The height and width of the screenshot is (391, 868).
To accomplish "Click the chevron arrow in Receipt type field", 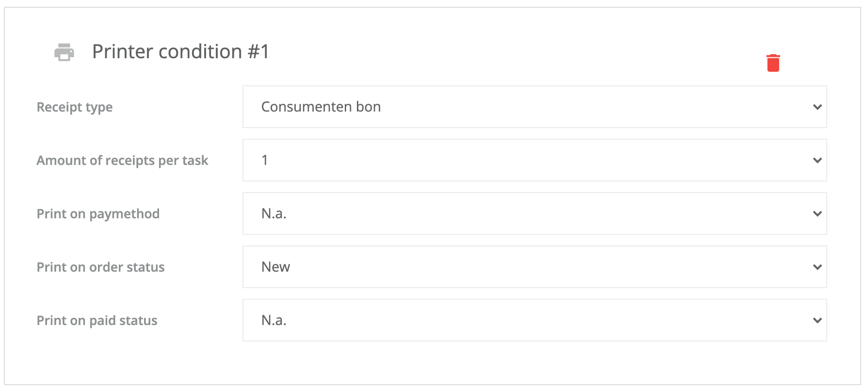I will [x=817, y=107].
